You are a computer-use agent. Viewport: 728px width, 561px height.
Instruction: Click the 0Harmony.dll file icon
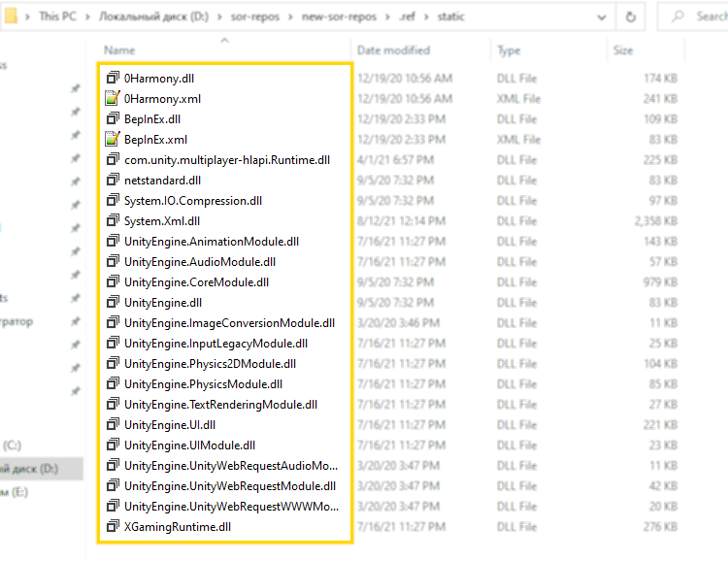[x=113, y=78]
